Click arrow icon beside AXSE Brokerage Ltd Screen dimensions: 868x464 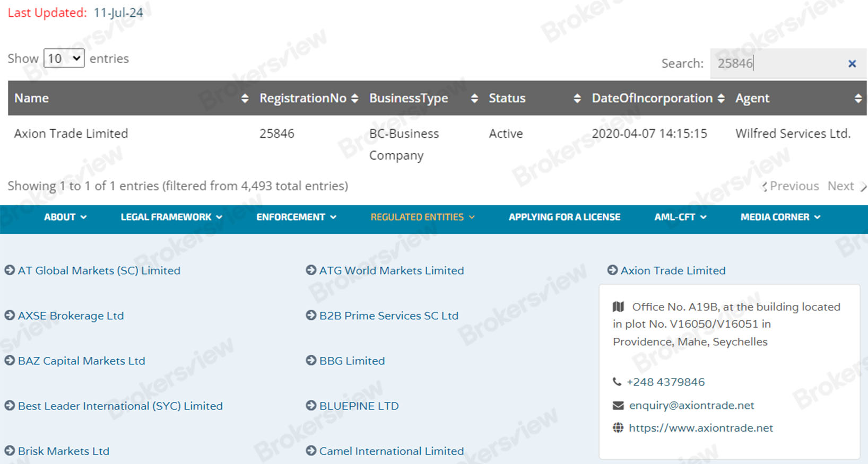pyautogui.click(x=10, y=315)
